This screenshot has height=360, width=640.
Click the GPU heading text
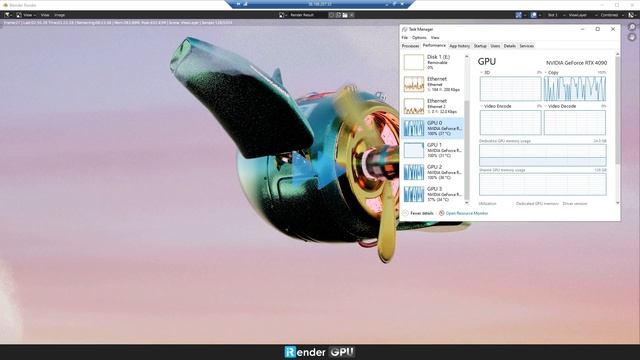[487, 62]
